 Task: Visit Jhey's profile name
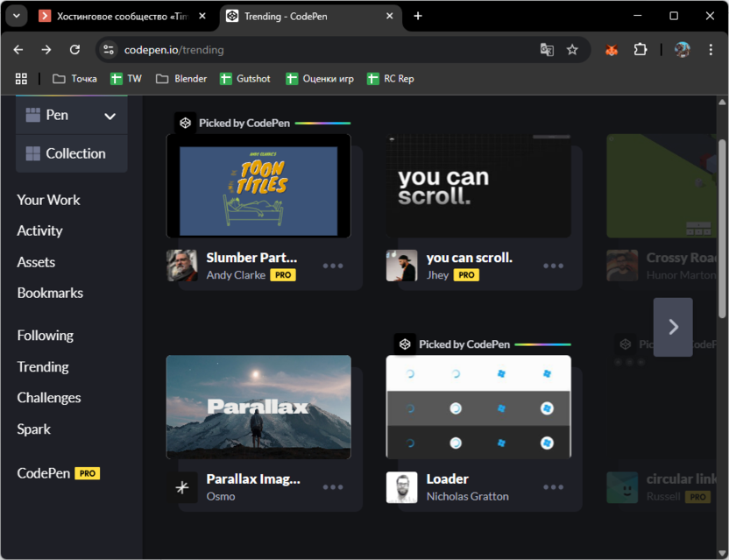(x=437, y=275)
